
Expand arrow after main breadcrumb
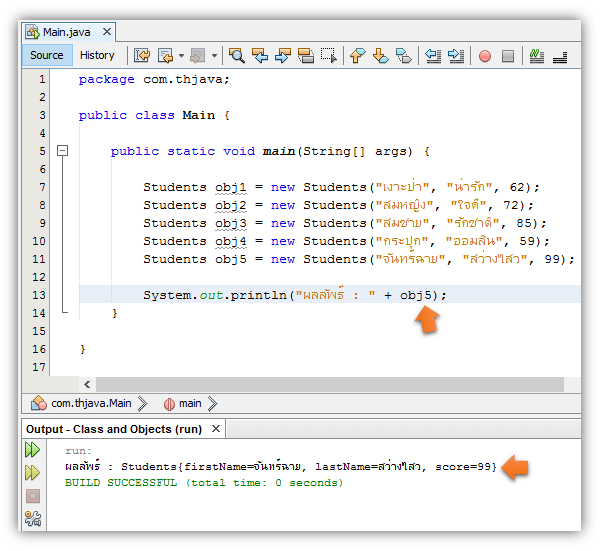[212, 404]
